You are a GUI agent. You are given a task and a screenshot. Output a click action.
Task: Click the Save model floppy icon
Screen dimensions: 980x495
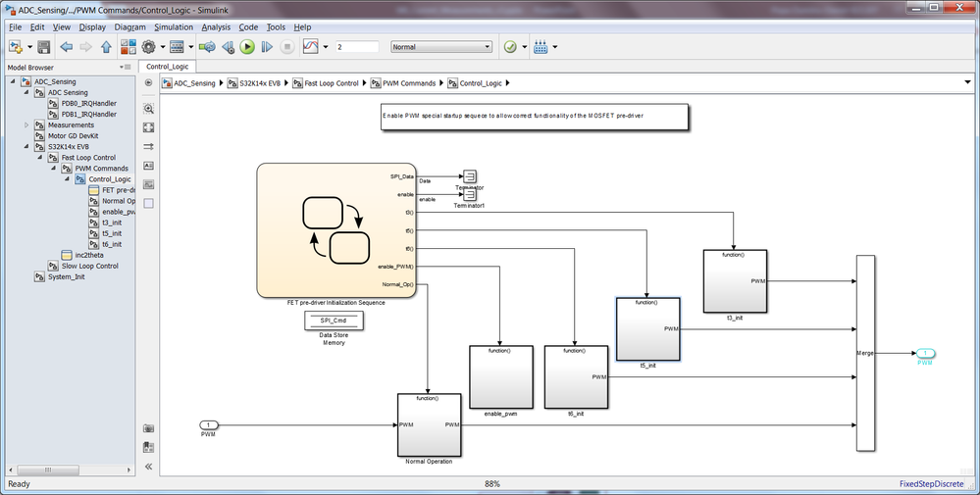coord(44,47)
